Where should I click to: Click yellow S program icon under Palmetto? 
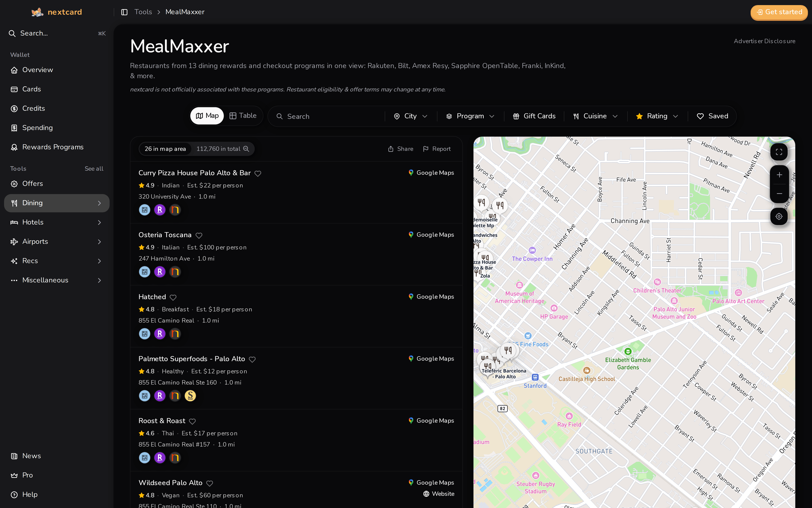pyautogui.click(x=190, y=396)
